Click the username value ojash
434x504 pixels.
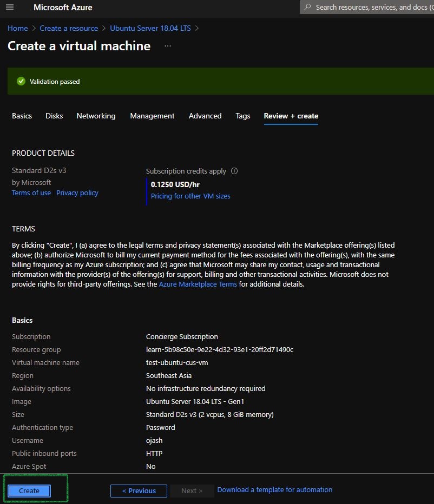click(154, 440)
